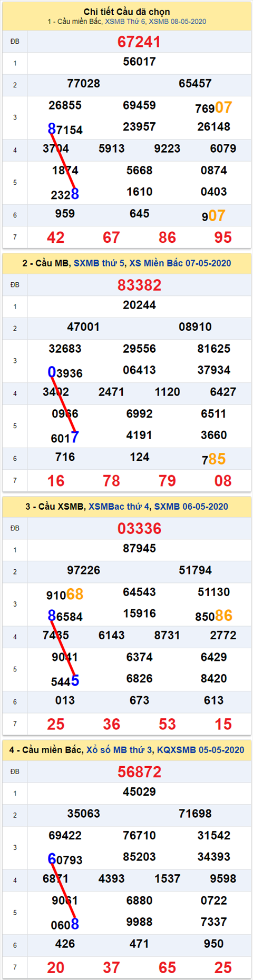This screenshot has height=980, width=253.
Task: Select number 785 with orange digits
Action: (x=213, y=459)
